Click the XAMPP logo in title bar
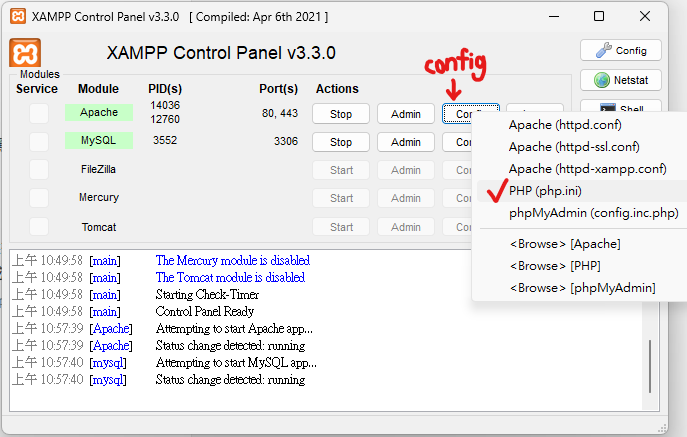Viewport: 687px width, 437px height. (x=18, y=17)
